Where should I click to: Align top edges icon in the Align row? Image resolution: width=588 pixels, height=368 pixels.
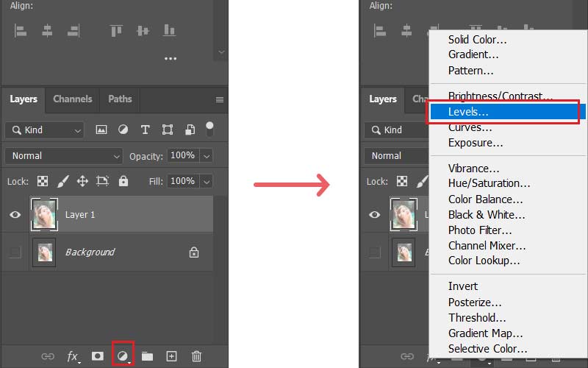click(x=116, y=31)
